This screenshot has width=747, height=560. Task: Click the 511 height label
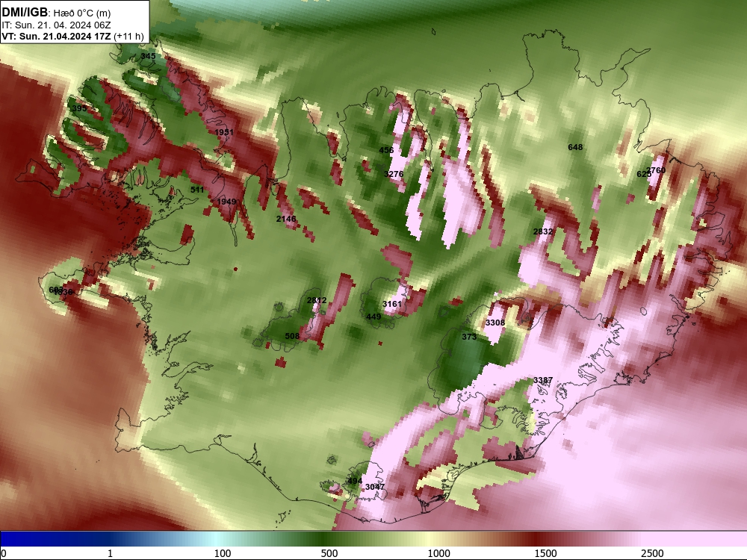tap(197, 190)
